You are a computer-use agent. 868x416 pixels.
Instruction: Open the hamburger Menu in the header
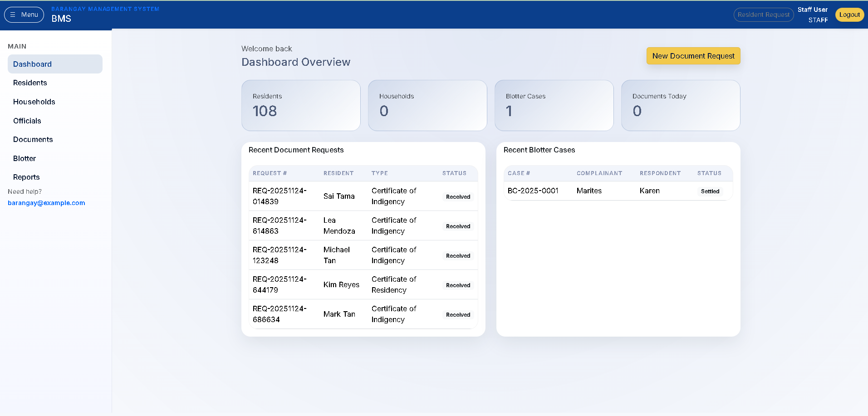coord(24,14)
